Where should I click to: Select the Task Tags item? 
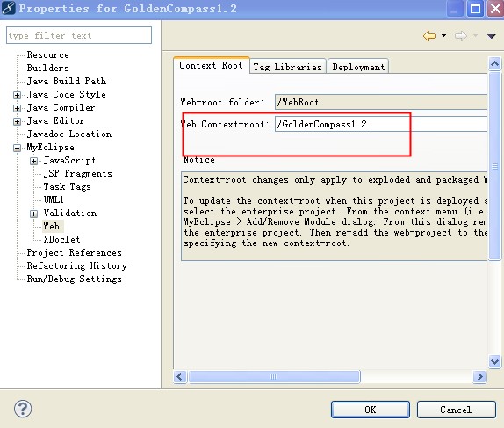point(68,186)
